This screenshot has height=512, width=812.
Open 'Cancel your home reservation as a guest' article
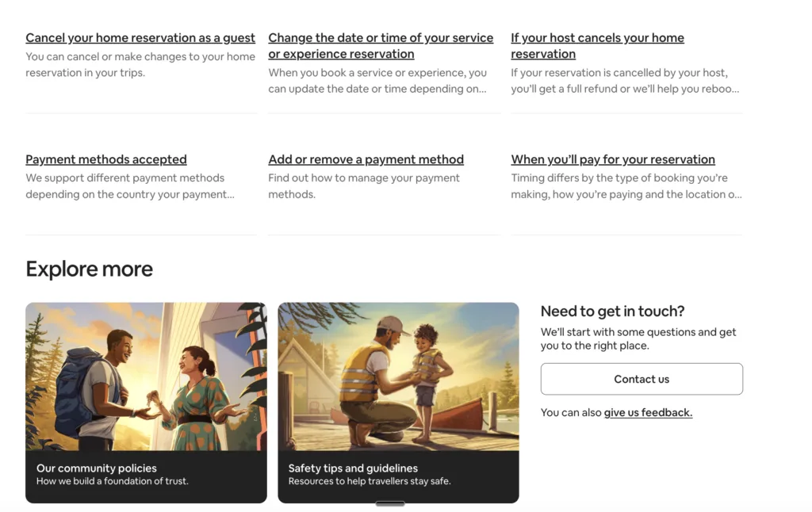140,38
